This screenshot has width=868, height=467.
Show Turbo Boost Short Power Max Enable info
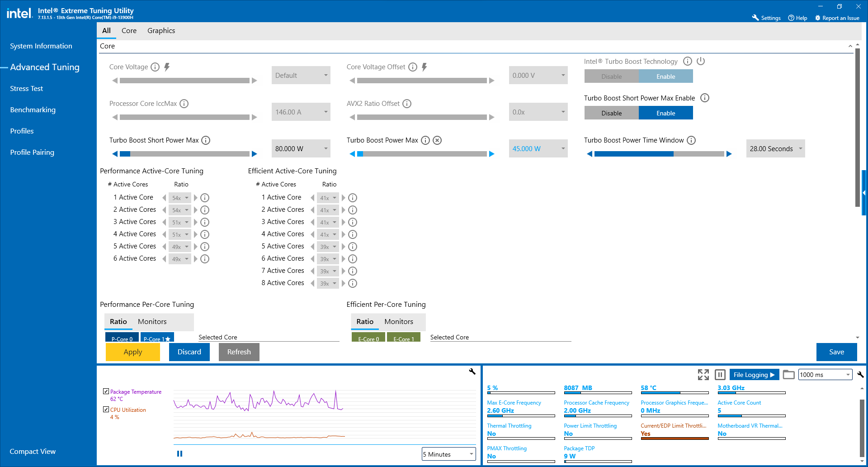tap(705, 98)
